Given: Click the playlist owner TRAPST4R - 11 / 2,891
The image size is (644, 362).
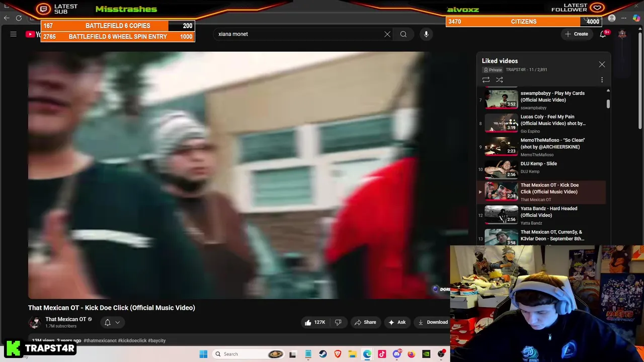Looking at the screenshot, I should [526, 70].
